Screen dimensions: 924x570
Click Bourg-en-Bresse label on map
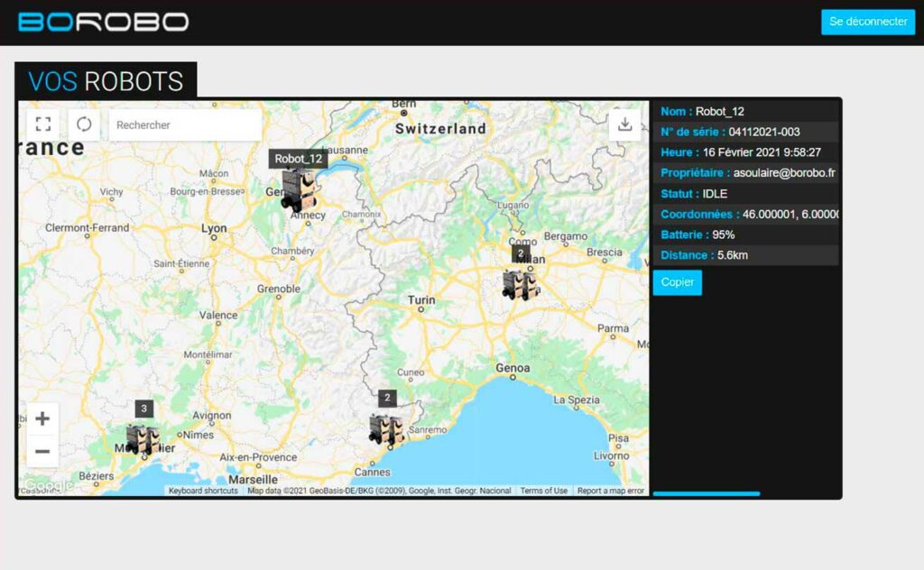point(206,191)
